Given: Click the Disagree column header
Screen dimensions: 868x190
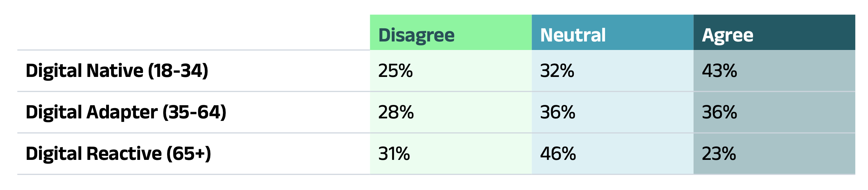Looking at the screenshot, I should coord(416,35).
